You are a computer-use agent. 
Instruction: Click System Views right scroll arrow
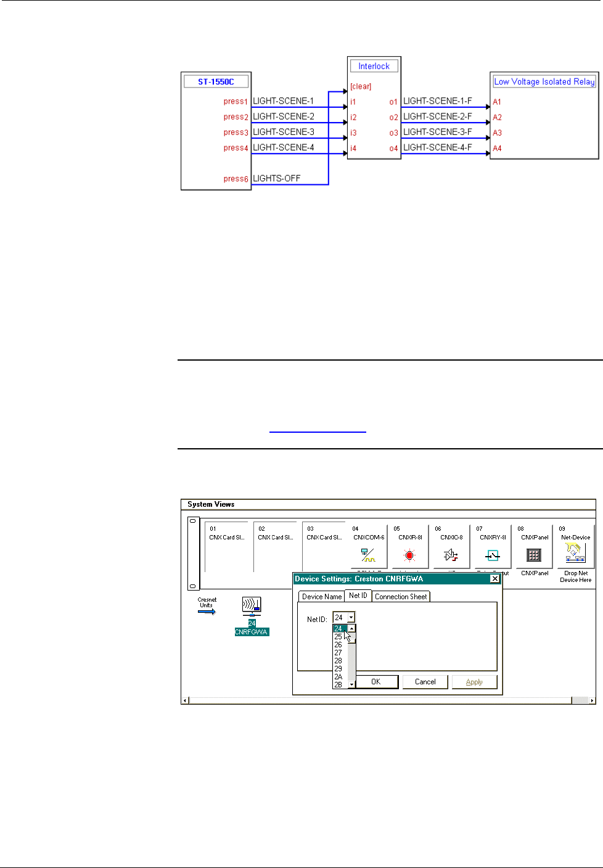[593, 700]
